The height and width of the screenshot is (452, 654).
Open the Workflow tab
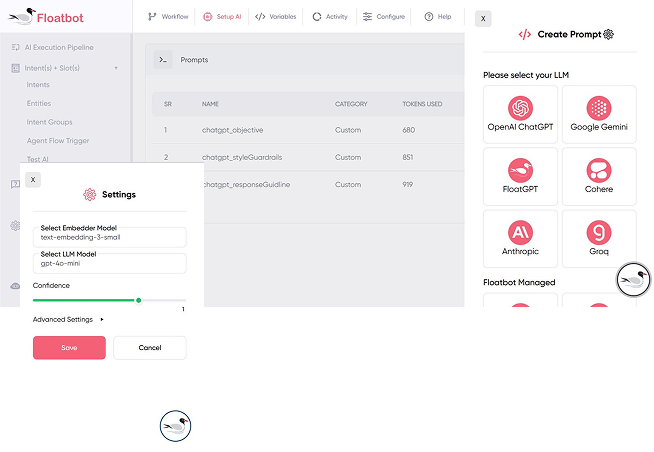[x=168, y=17]
